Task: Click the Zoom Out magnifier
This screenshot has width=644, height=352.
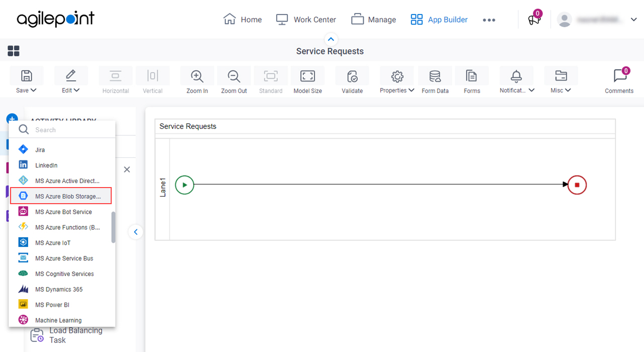Action: tap(234, 76)
